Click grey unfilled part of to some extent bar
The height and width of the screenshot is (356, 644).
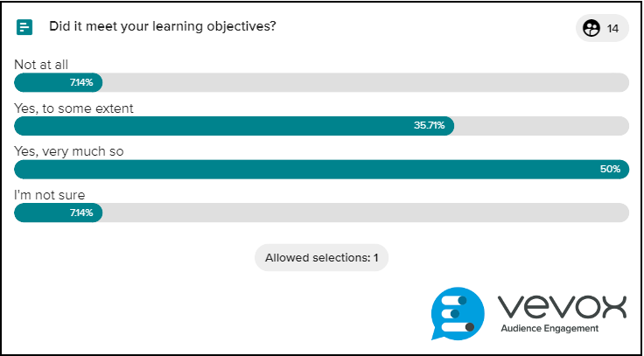[542, 126]
